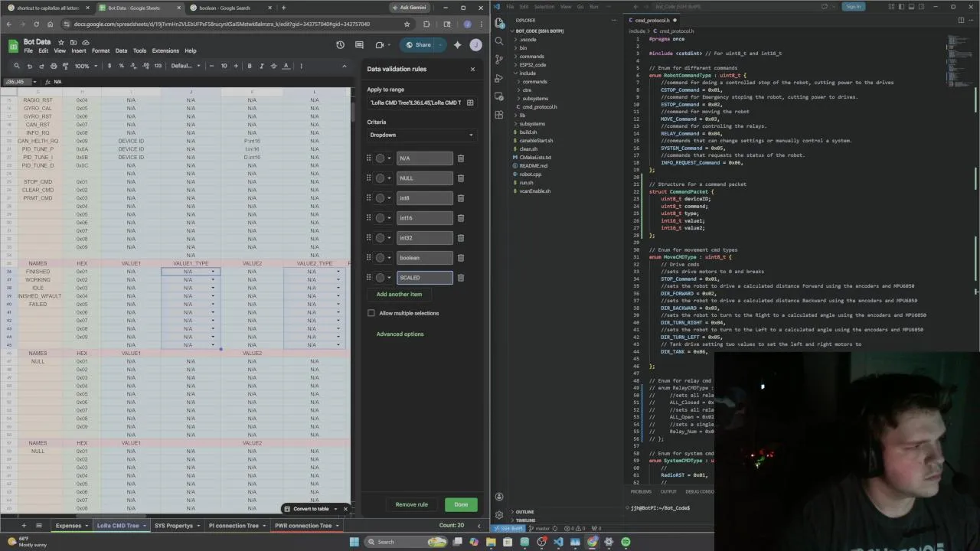980x551 pixels.
Task: Click the taskbar Search box
Action: pos(407,542)
